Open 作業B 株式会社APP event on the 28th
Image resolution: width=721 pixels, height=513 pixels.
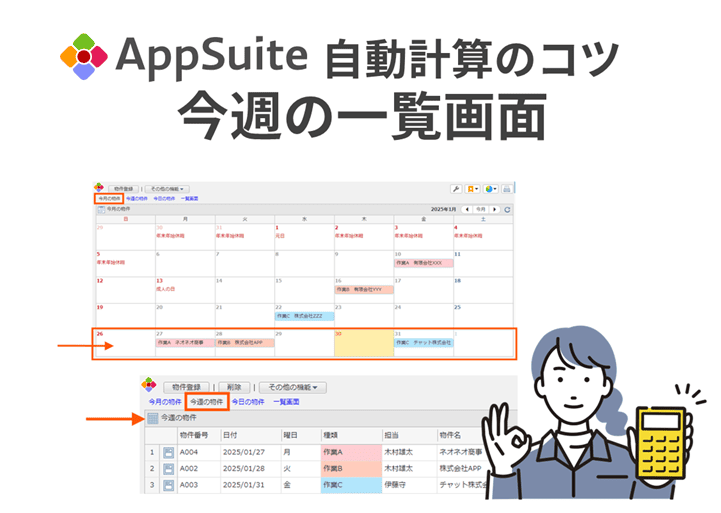tap(245, 343)
